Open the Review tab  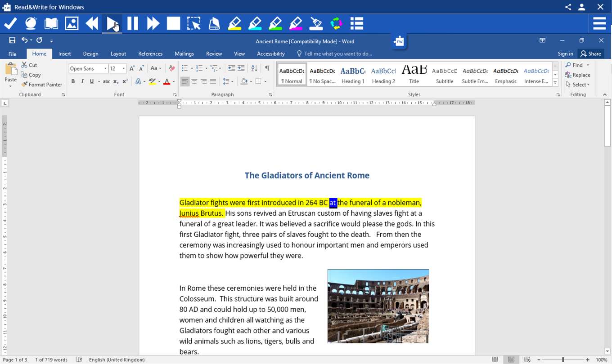pyautogui.click(x=214, y=53)
